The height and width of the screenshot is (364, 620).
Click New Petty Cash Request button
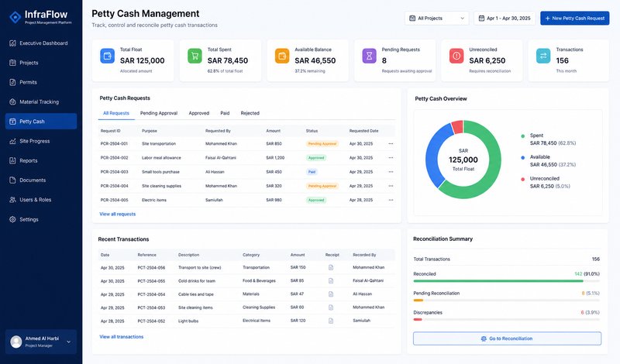[x=574, y=18]
